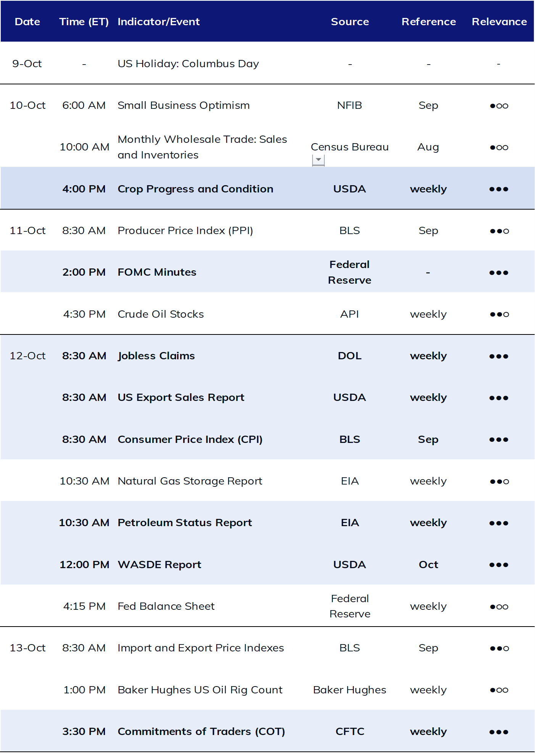The height and width of the screenshot is (756, 535).
Task: Click the relevance dots for FOMC Minutes
Action: click(499, 273)
